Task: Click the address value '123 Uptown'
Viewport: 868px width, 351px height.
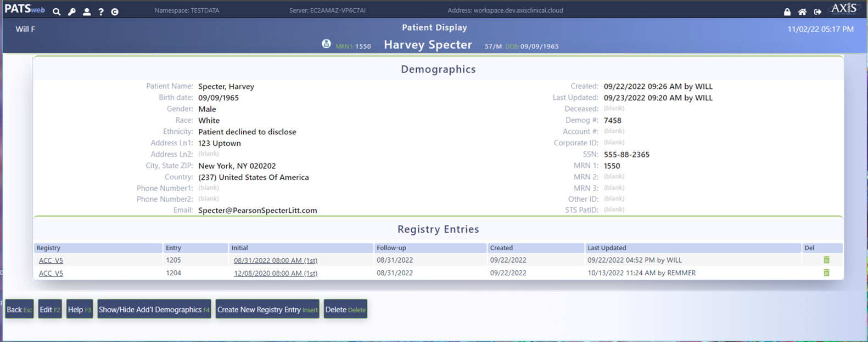Action: coord(220,143)
